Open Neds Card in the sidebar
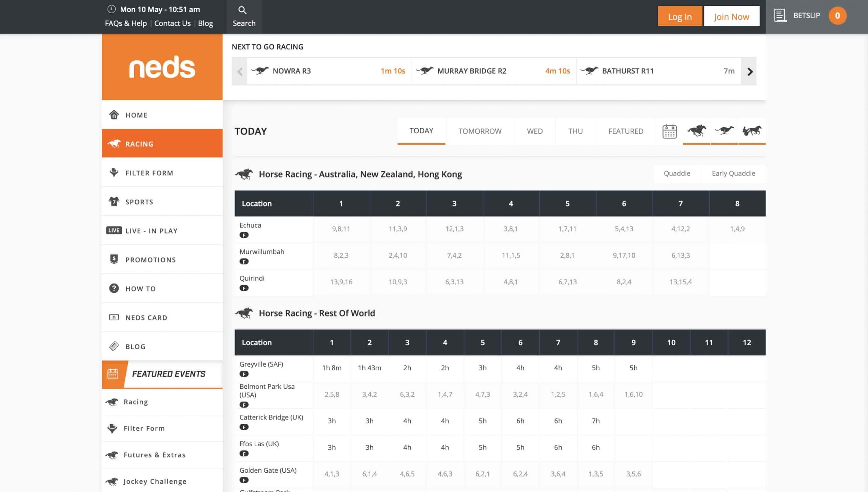The width and height of the screenshot is (868, 492). (x=162, y=317)
